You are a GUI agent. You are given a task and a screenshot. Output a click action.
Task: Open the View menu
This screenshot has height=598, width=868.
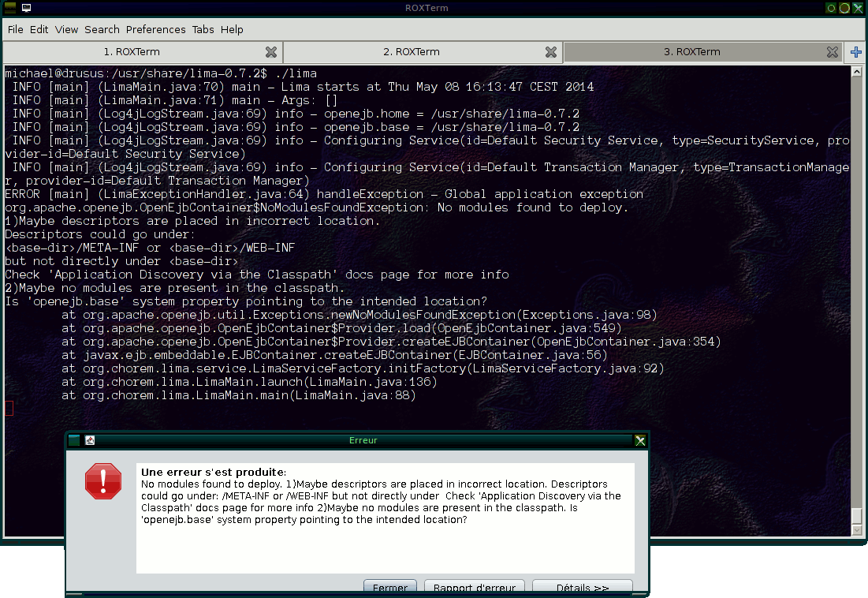(x=66, y=29)
